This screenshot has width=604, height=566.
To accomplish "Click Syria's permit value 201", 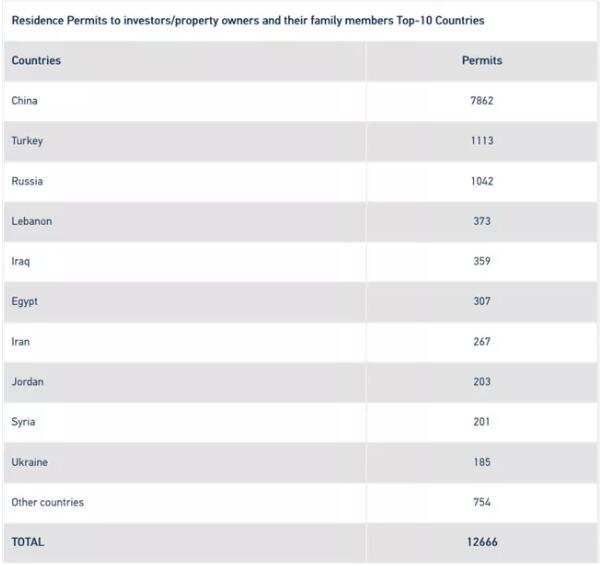I will pos(482,421).
